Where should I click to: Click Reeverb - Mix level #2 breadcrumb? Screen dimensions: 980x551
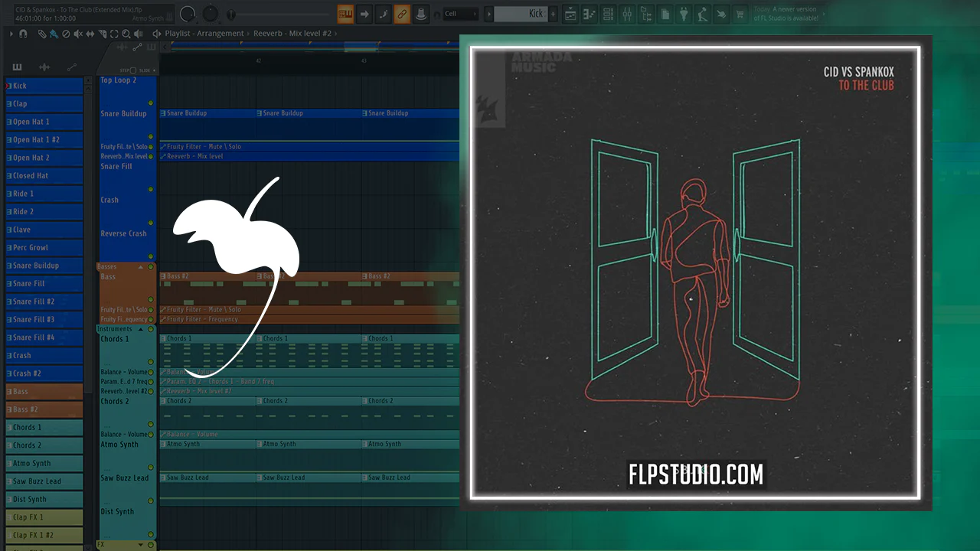[x=294, y=34]
